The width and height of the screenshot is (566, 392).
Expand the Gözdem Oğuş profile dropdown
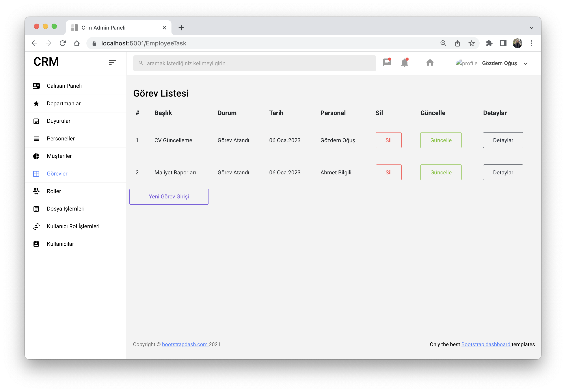pos(525,63)
